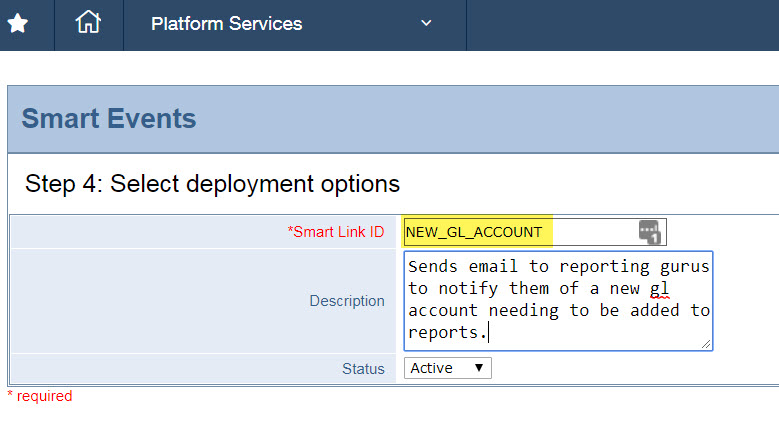Viewport: 779px width, 422px height.
Task: Click the favorites star icon
Action: click(18, 23)
